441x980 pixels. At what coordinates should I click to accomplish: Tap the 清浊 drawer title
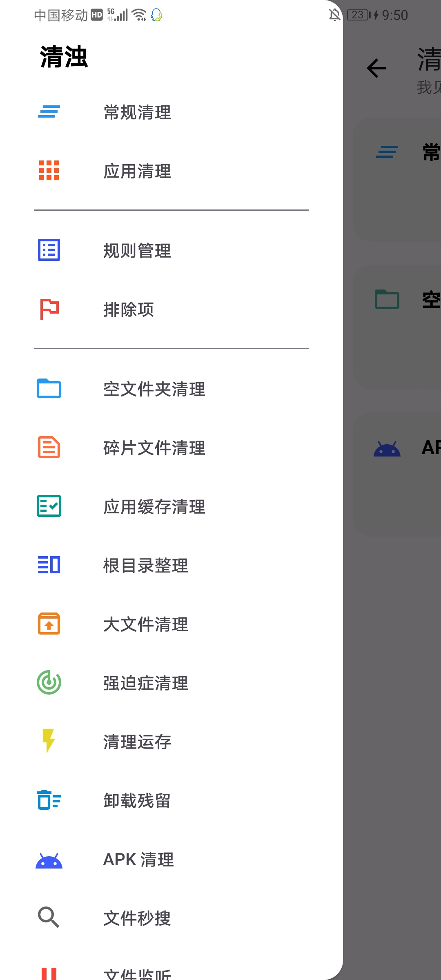(x=64, y=56)
